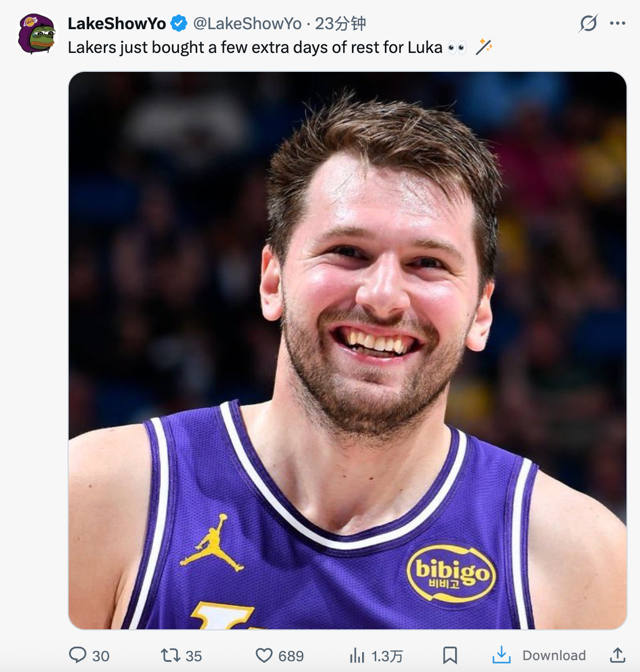
Task: Click the tweet text about Luka's rest
Action: (x=255, y=48)
